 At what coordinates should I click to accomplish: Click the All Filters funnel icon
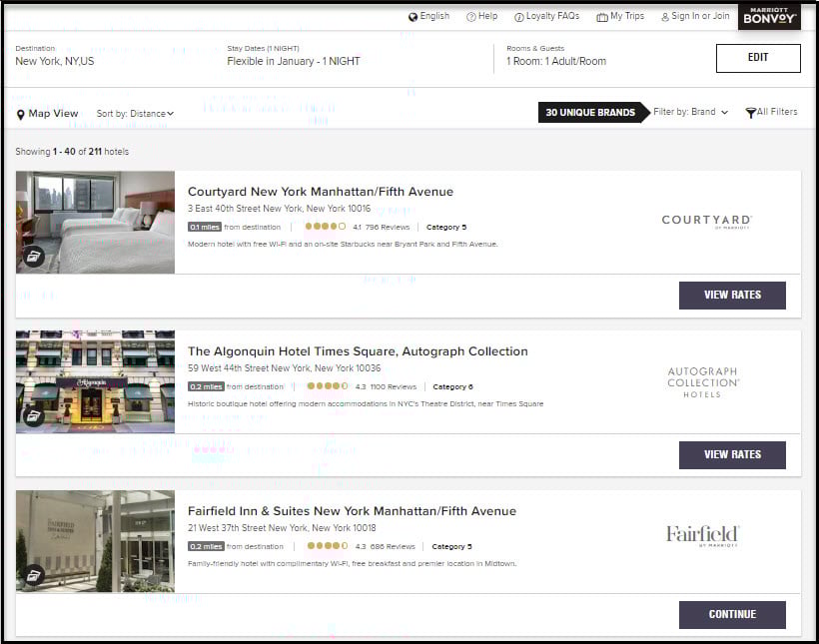pos(750,112)
